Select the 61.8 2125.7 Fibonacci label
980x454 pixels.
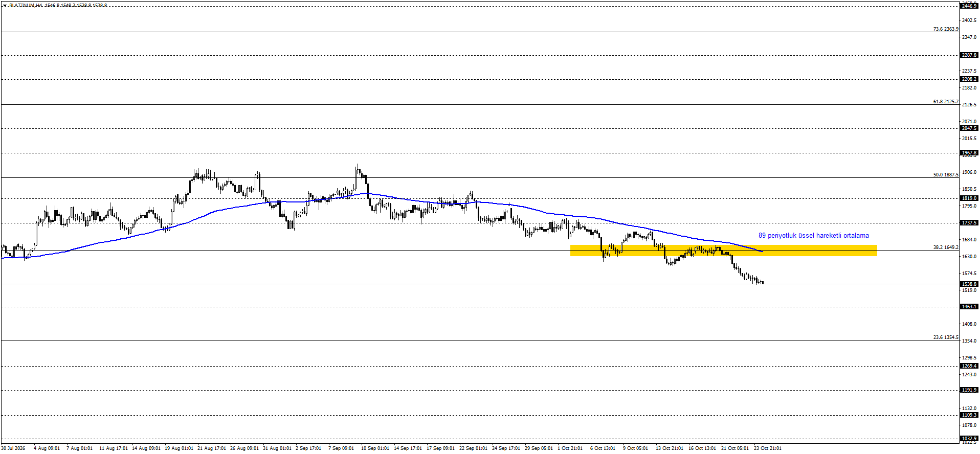(946, 102)
